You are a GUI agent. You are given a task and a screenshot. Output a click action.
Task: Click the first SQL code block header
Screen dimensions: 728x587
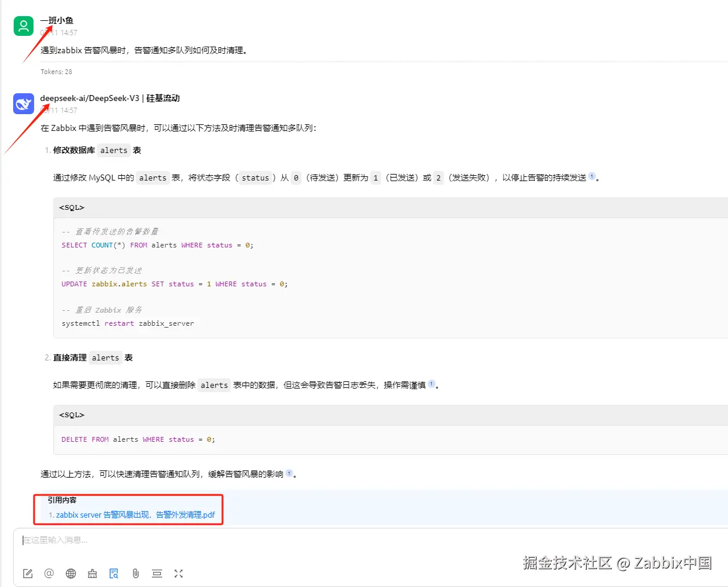click(x=391, y=207)
